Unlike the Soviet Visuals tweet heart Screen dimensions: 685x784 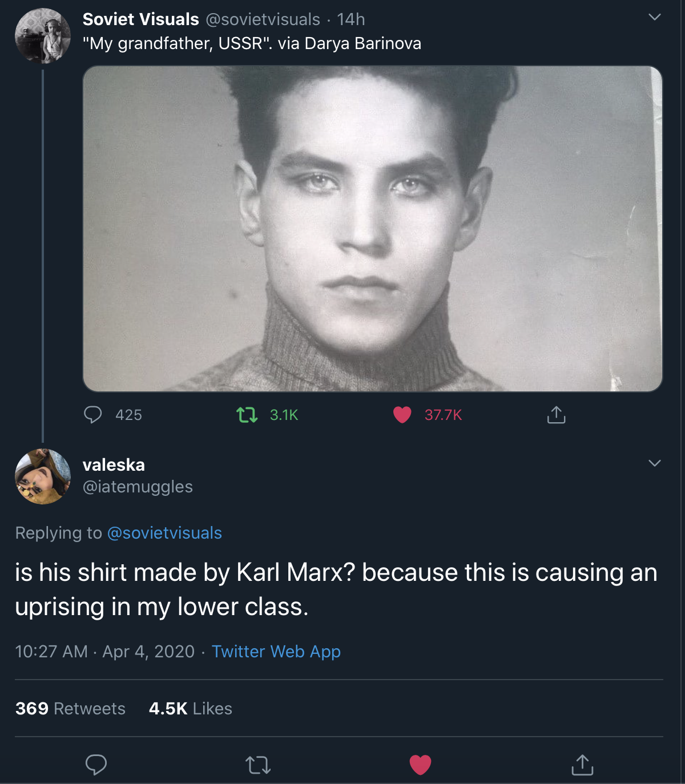402,415
